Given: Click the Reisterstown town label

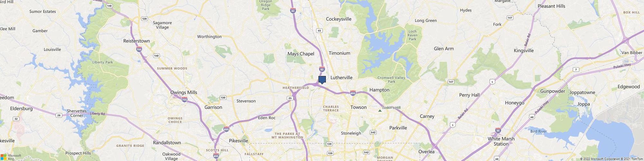Looking at the screenshot, I should [137, 41].
